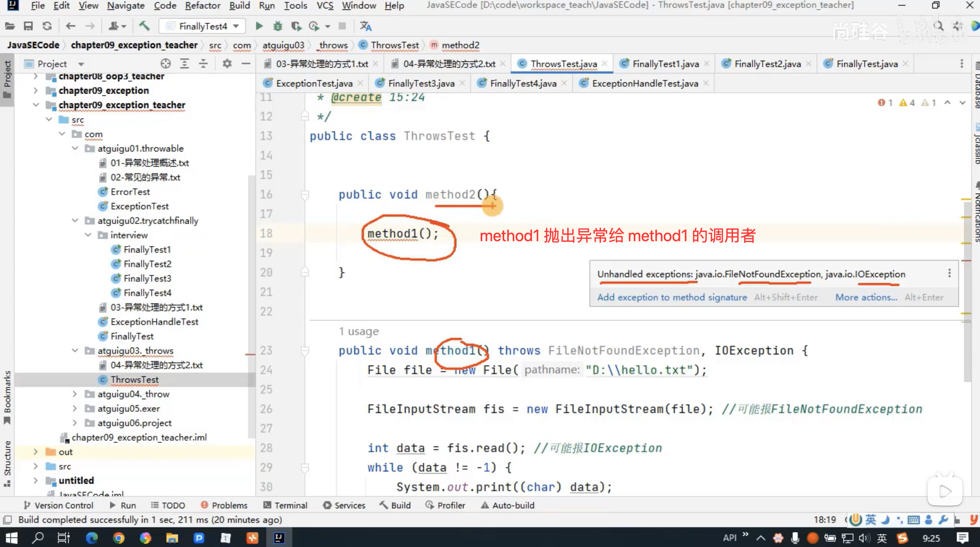Image resolution: width=980 pixels, height=547 pixels.
Task: Click Add exception to method signature
Action: coord(672,297)
